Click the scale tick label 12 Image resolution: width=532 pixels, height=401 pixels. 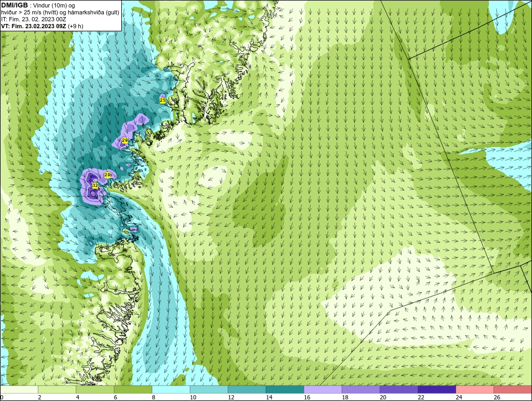231,397
